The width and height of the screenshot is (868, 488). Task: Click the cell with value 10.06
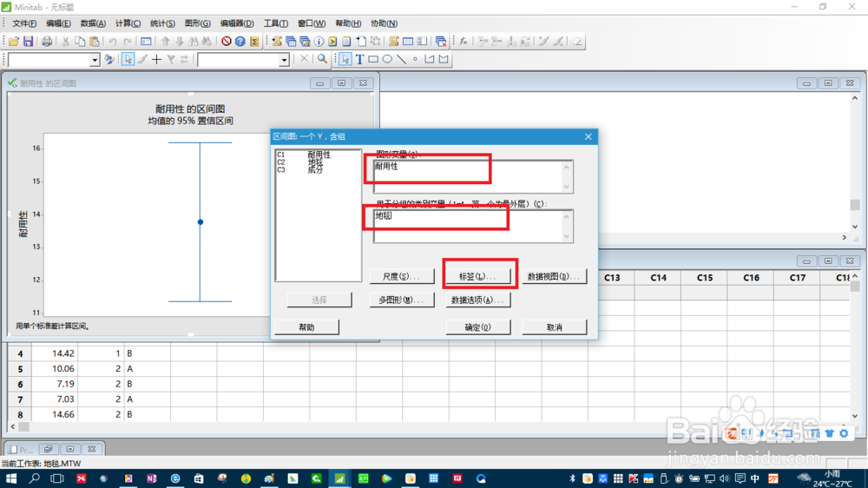54,368
